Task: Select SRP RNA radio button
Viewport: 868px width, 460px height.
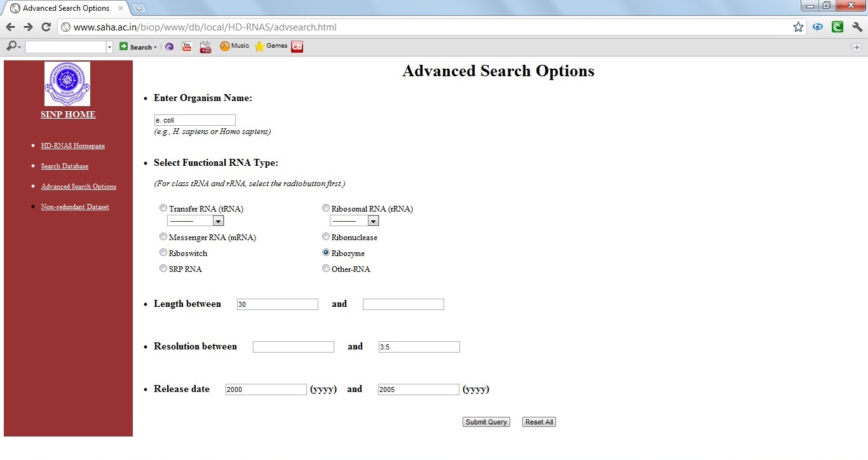Action: tap(163, 268)
